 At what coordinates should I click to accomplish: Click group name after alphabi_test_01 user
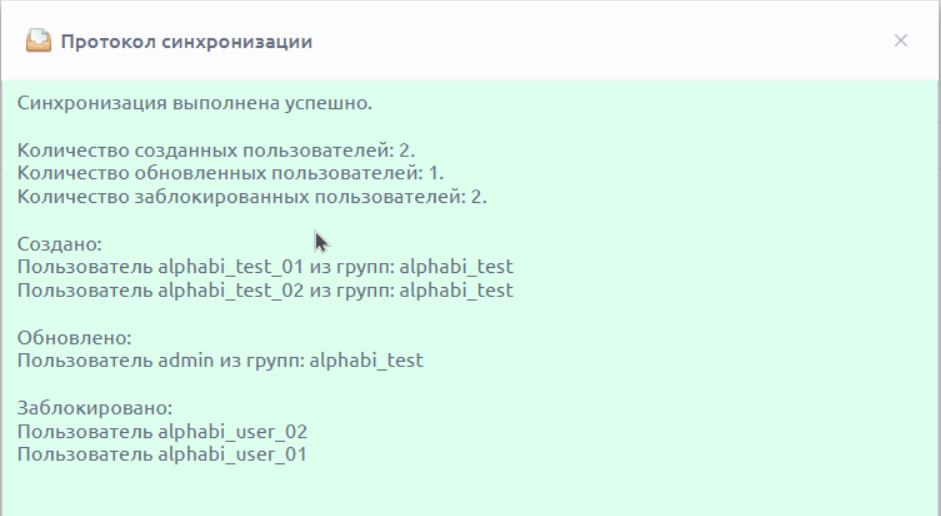456,266
